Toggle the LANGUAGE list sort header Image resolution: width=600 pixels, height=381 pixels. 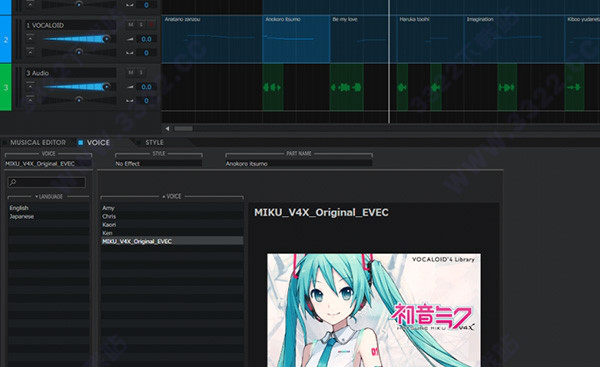(49, 197)
